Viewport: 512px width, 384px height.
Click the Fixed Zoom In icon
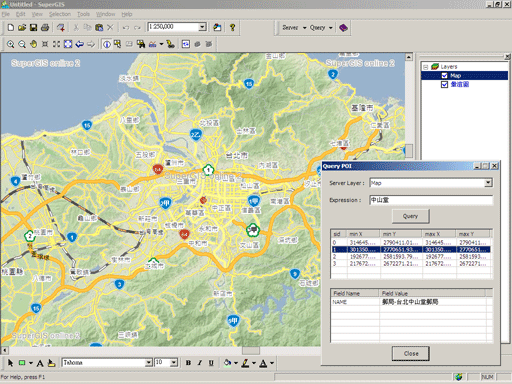tap(45, 44)
